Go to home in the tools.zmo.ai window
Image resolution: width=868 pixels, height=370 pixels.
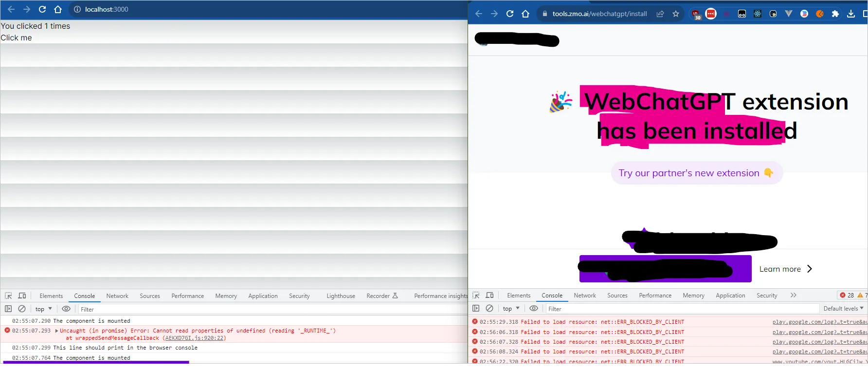[x=525, y=14]
